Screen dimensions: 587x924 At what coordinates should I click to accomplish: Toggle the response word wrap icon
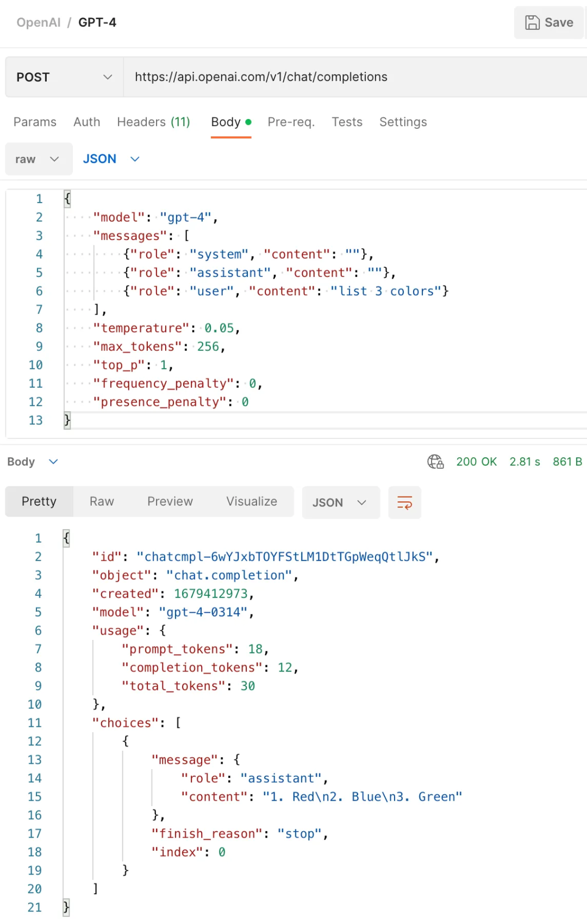click(x=404, y=502)
